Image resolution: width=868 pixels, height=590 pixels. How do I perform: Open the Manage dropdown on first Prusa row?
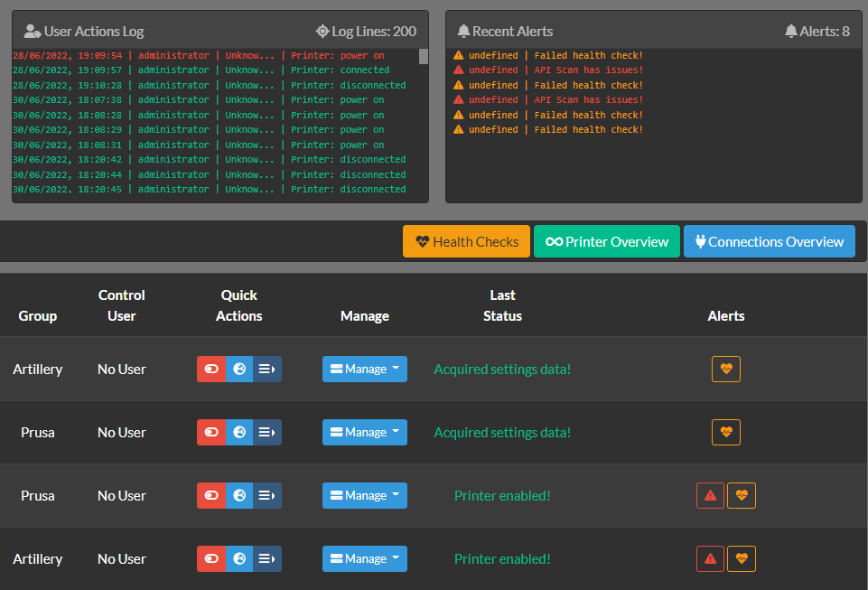pyautogui.click(x=365, y=432)
